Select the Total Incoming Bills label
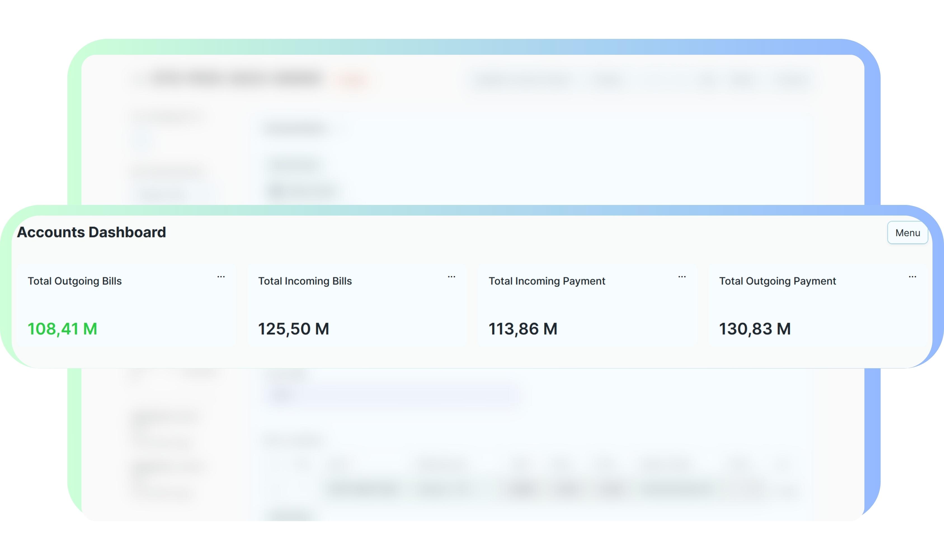The width and height of the screenshot is (944, 560). point(305,281)
